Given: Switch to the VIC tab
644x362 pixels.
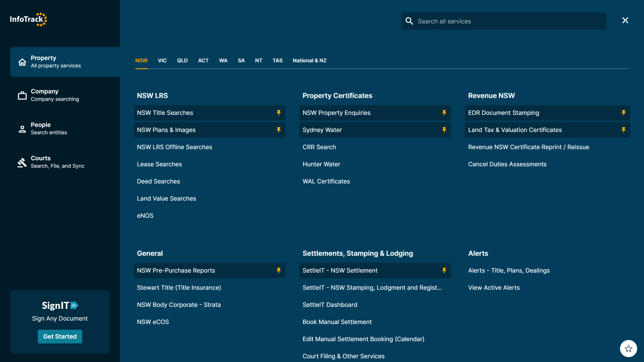Looking at the screenshot, I should (x=162, y=61).
